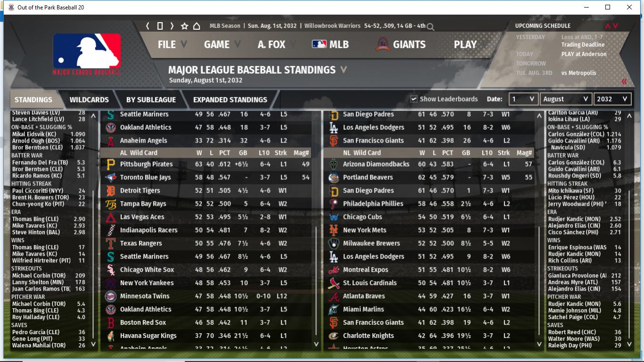Bookmark this screen with the star icon

coord(184,26)
